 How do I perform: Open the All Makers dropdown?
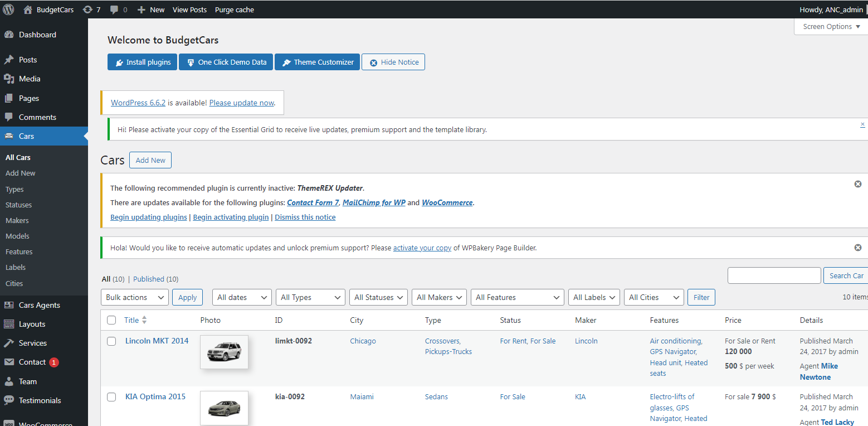tap(439, 297)
